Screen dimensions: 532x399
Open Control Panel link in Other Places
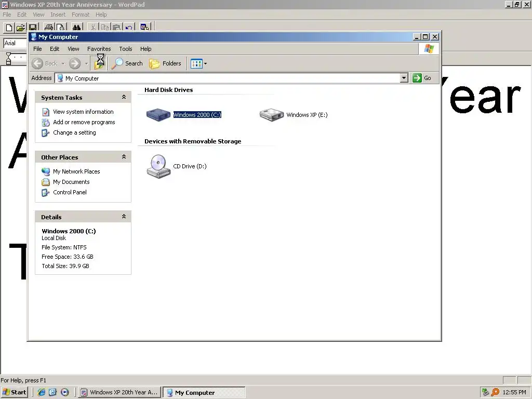pyautogui.click(x=70, y=192)
